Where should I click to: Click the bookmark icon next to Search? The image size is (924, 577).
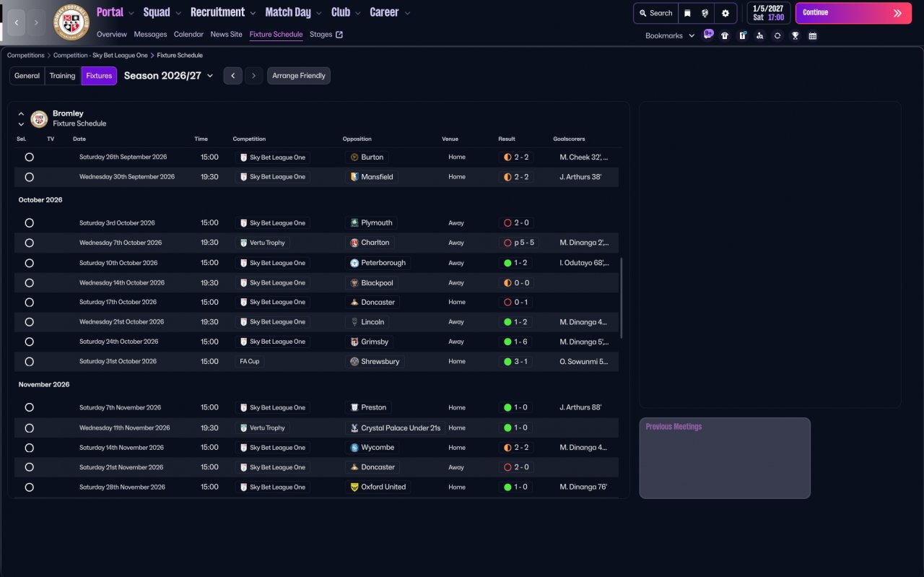688,13
